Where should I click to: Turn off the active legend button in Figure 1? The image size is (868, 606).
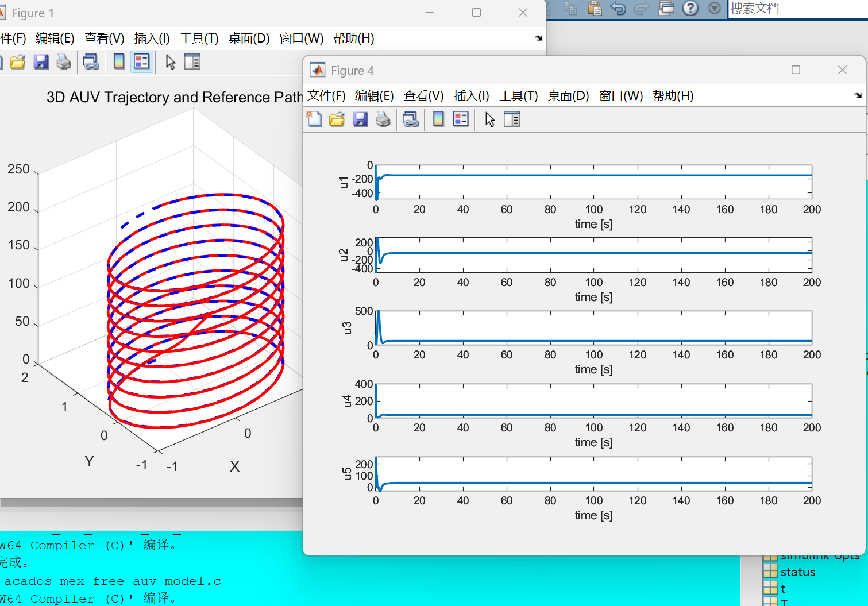tap(142, 61)
